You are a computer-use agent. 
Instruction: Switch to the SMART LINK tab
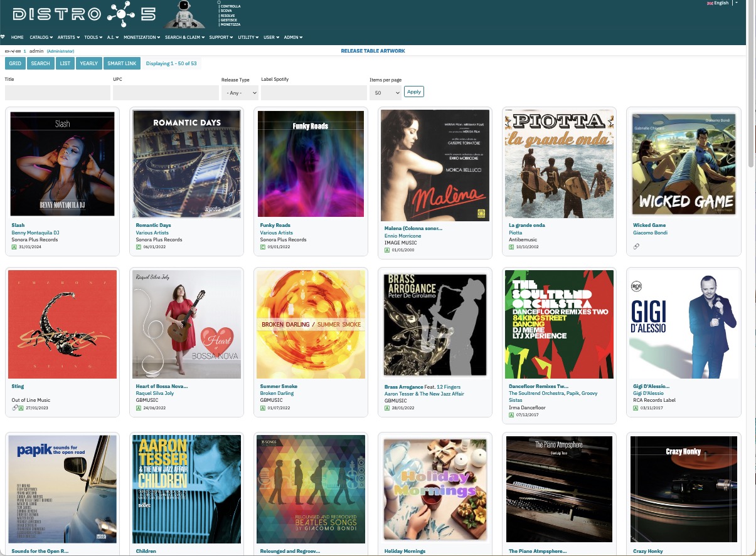122,63
